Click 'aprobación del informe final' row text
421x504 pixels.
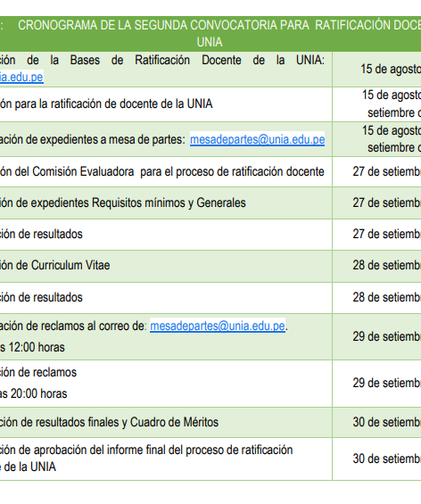[146, 450]
